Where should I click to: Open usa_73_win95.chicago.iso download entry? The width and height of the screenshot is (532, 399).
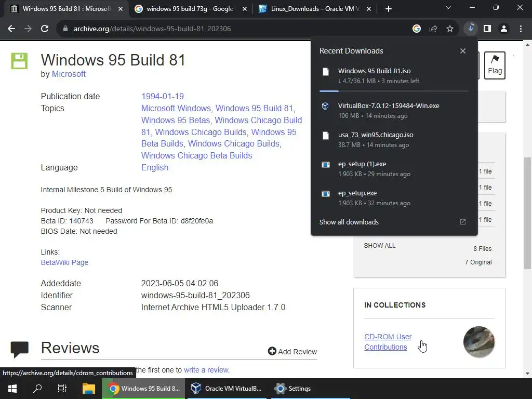[x=394, y=140]
